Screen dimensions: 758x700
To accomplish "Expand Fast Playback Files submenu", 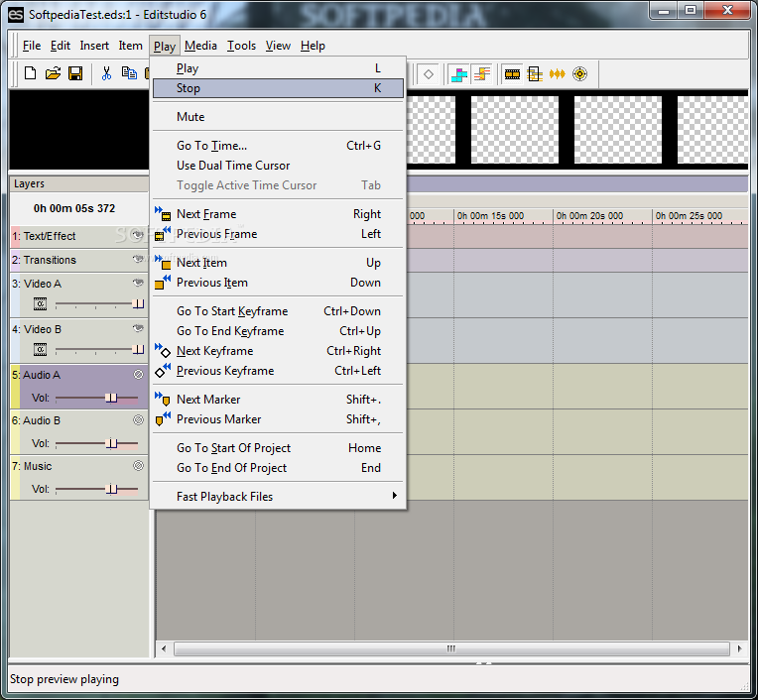I will click(278, 496).
